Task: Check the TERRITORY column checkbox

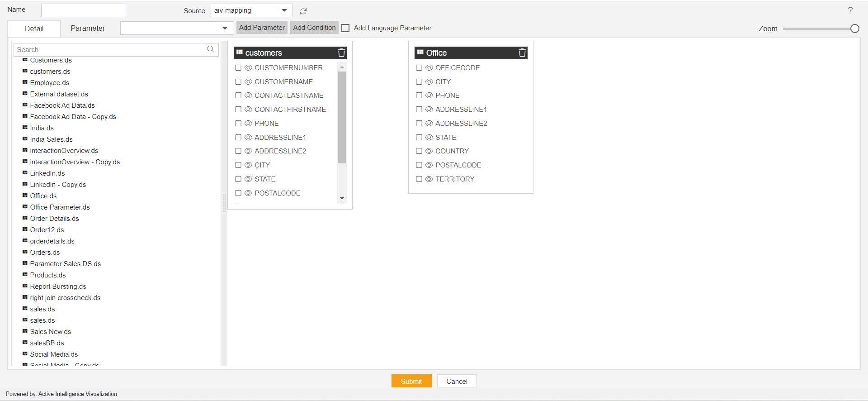Action: (419, 179)
